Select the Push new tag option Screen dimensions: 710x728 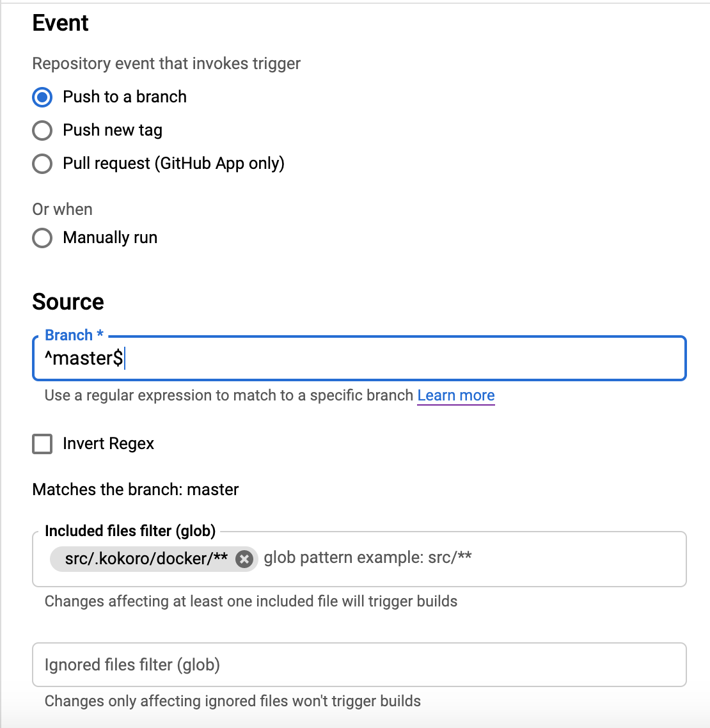(x=42, y=131)
